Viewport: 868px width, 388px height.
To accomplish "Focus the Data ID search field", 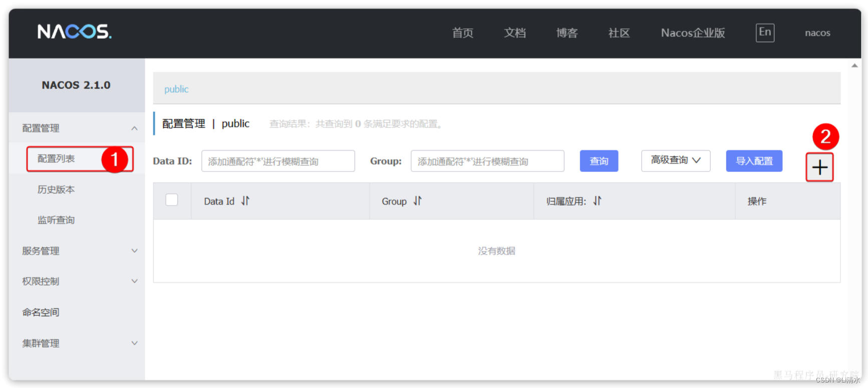I will click(278, 161).
